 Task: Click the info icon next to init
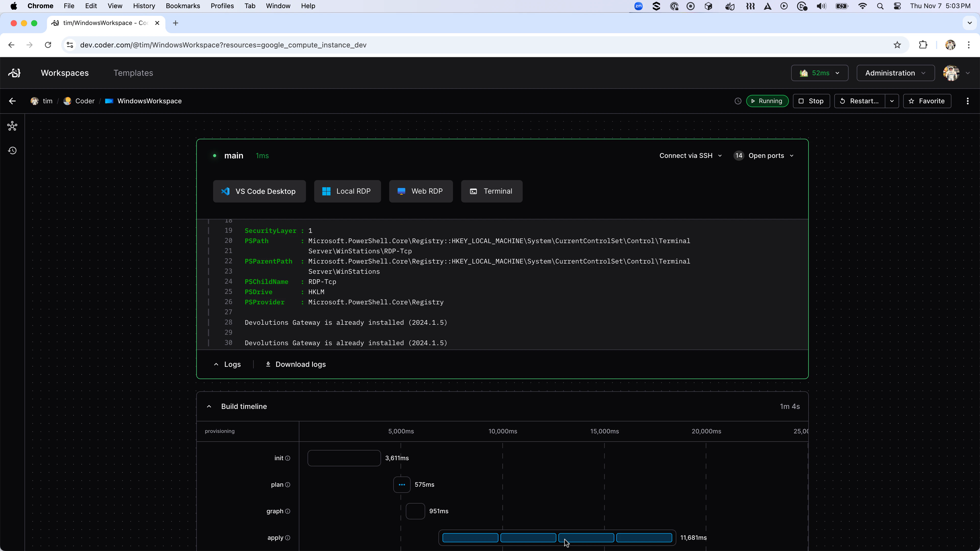288,458
